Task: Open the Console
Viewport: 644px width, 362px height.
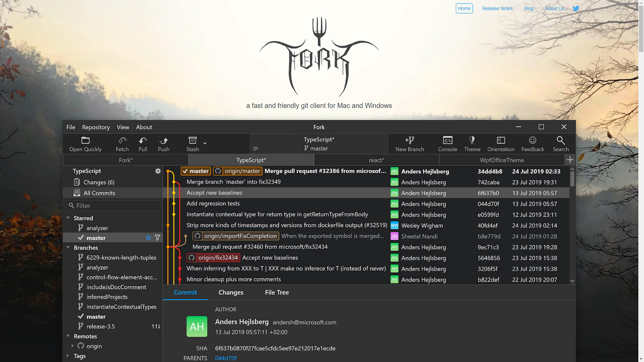Action: 447,140
